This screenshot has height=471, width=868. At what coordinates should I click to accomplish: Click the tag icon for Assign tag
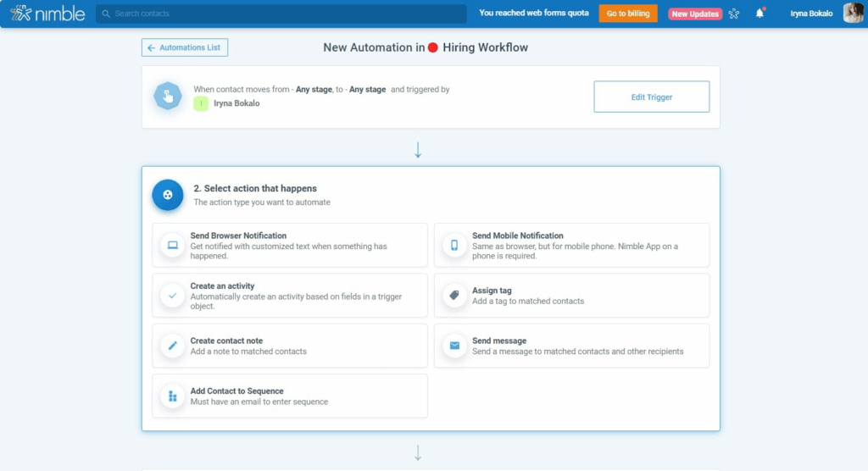click(x=454, y=296)
